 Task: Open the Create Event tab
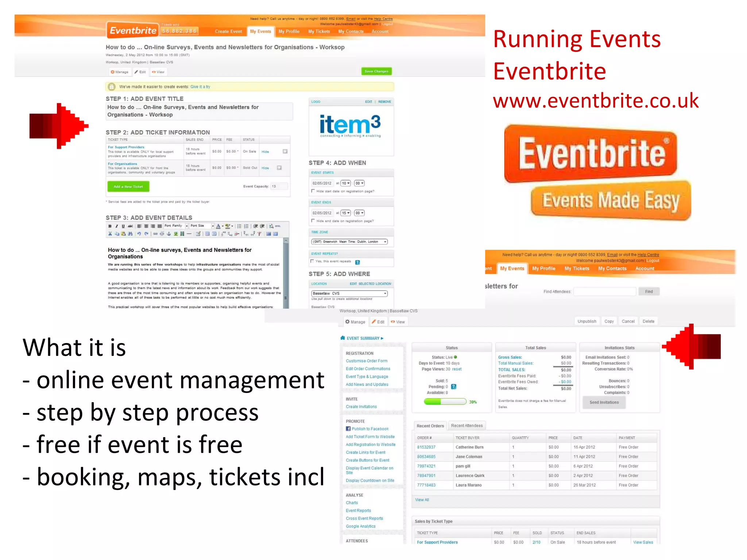coord(228,31)
